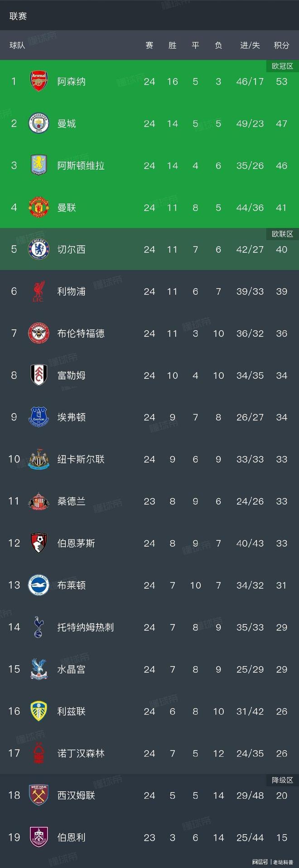The height and width of the screenshot is (868, 299).
Task: Select the Everton club badge
Action: pos(39,417)
